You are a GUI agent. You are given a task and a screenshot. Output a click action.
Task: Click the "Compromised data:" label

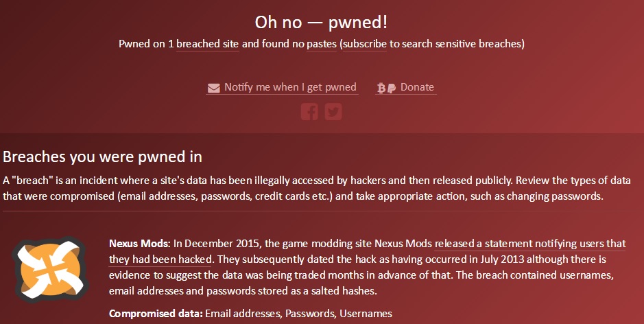pyautogui.click(x=154, y=313)
